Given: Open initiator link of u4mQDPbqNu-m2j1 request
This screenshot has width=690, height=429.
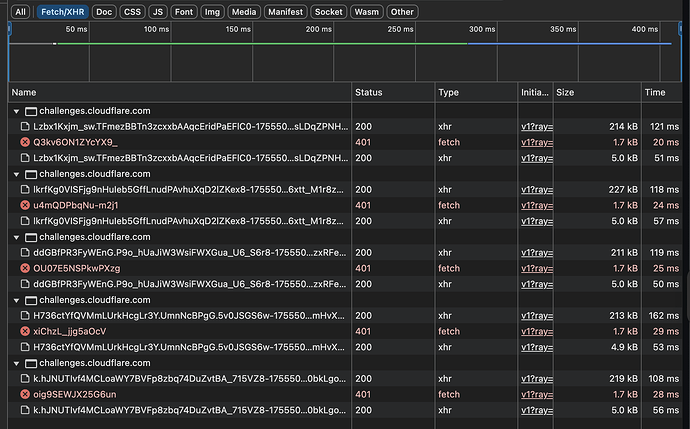Looking at the screenshot, I should (x=537, y=205).
